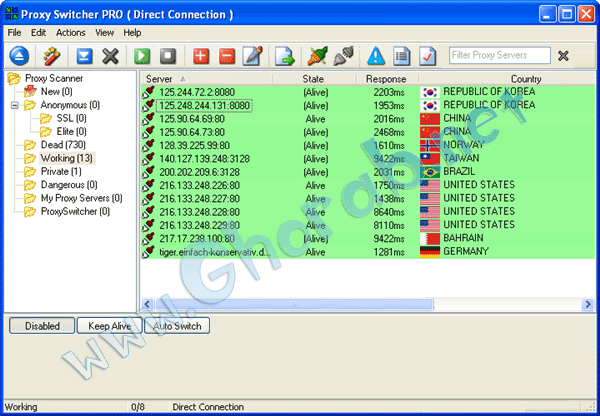Select the ProxySwitcher (0) folder
The width and height of the screenshot is (600, 416).
coord(75,212)
